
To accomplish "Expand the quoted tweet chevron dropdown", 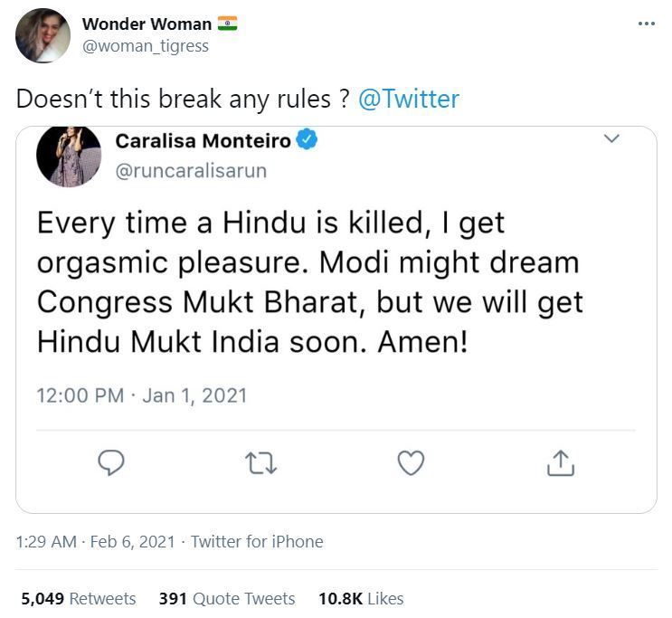I will (x=611, y=139).
